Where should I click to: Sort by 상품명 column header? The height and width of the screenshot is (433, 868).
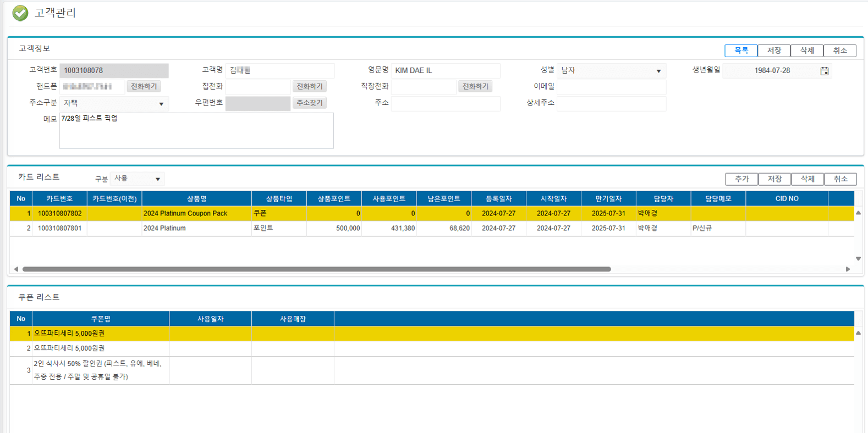196,199
